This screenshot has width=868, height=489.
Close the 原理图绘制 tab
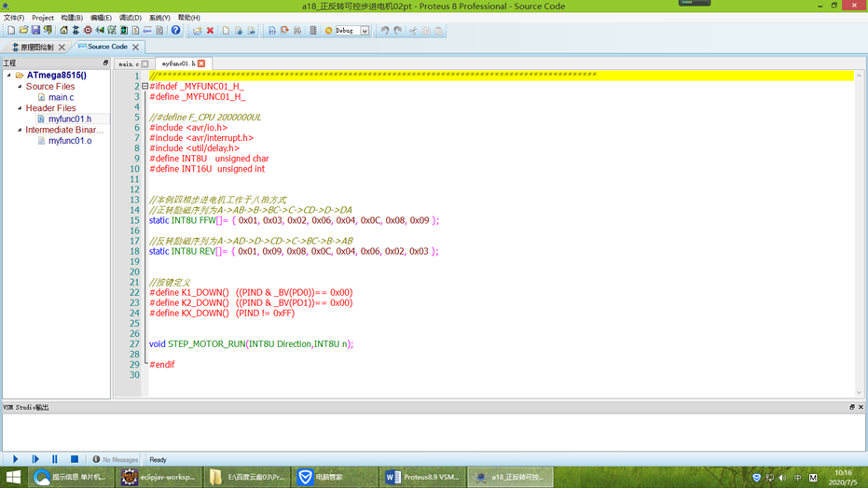[62, 47]
